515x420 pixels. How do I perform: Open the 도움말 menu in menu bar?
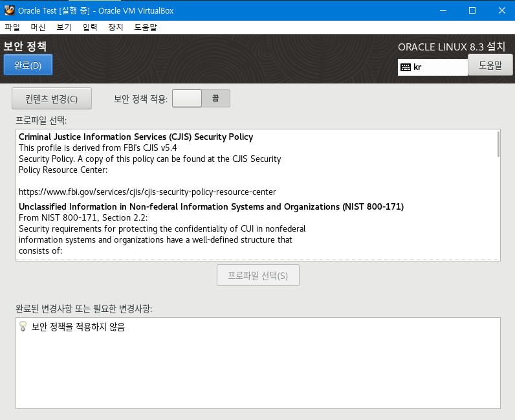click(x=145, y=27)
